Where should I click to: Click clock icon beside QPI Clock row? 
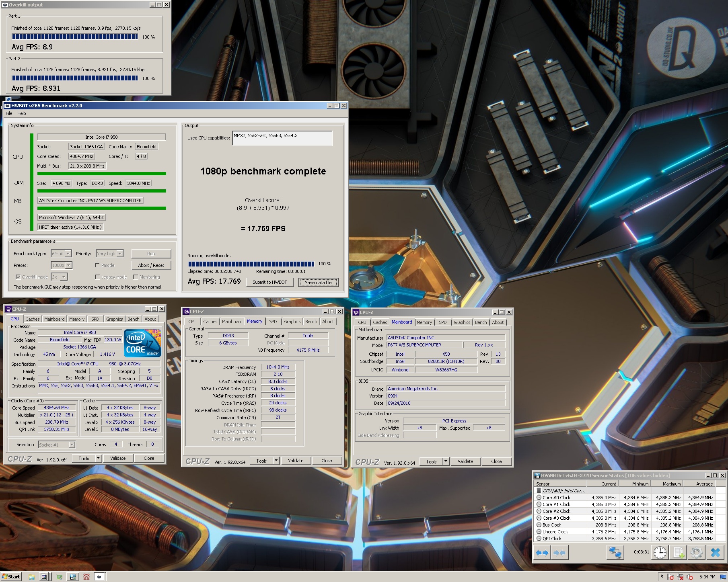click(x=539, y=539)
